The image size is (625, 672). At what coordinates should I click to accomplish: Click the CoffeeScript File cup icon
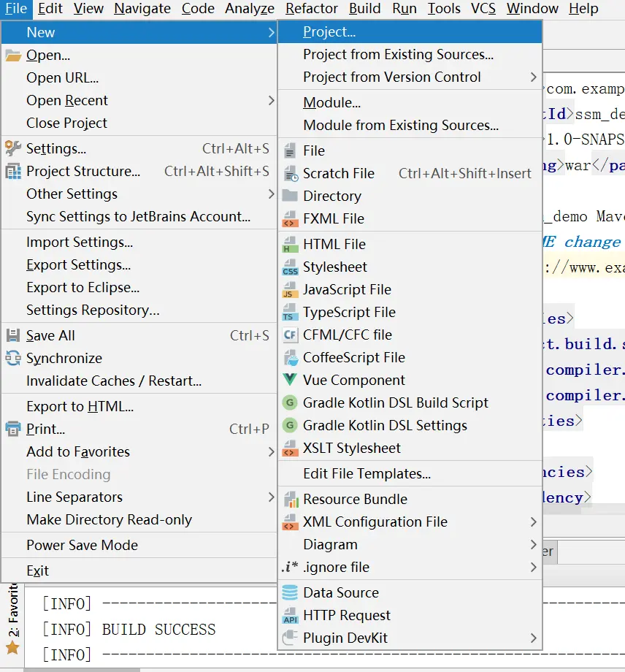(291, 357)
